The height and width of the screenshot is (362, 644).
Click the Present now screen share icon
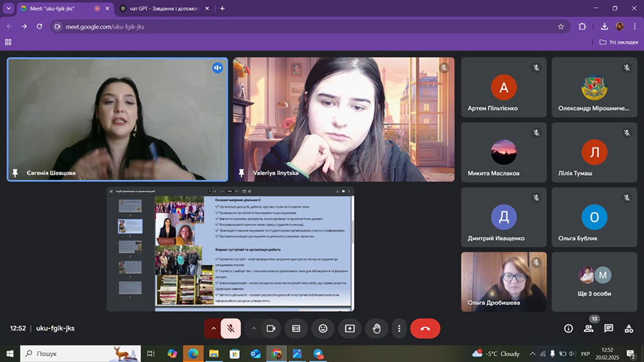click(350, 328)
